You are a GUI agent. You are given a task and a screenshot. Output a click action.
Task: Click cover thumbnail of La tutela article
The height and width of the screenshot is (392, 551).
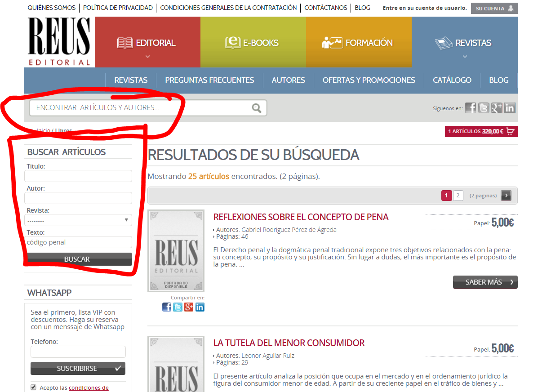[x=176, y=364]
